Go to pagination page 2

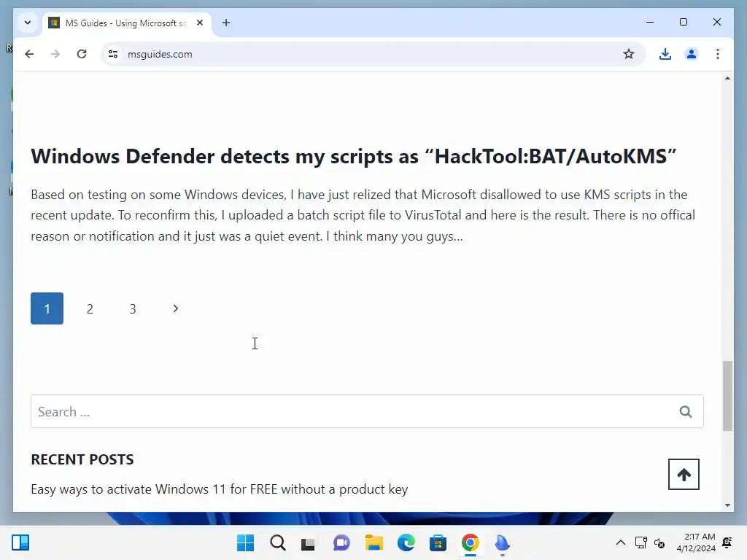(x=90, y=308)
